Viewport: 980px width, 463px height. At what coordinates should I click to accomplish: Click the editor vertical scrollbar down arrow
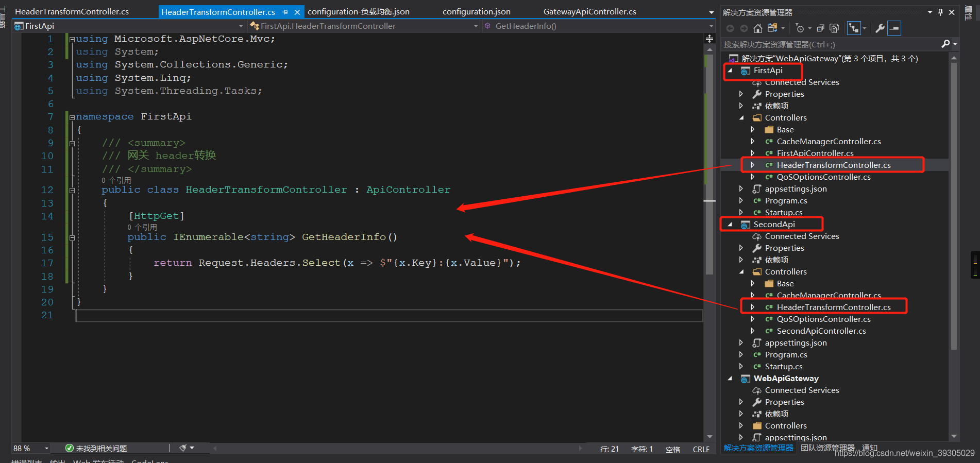[709, 437]
